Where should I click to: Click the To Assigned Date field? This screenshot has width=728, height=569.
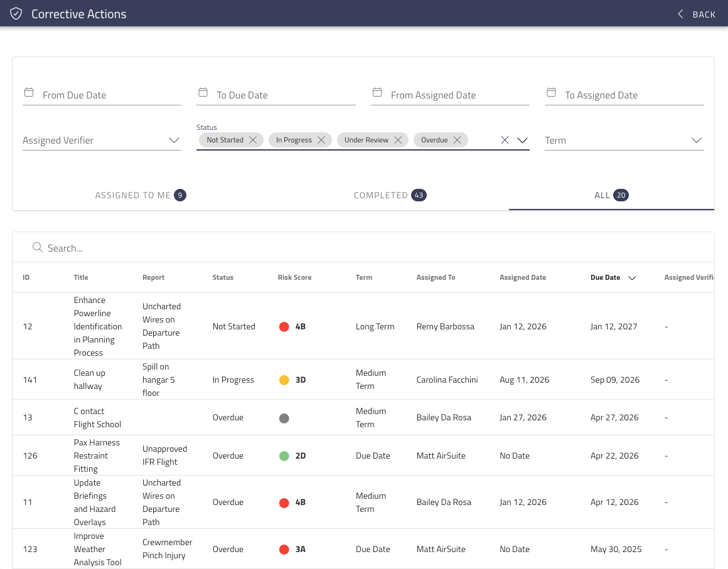(624, 95)
